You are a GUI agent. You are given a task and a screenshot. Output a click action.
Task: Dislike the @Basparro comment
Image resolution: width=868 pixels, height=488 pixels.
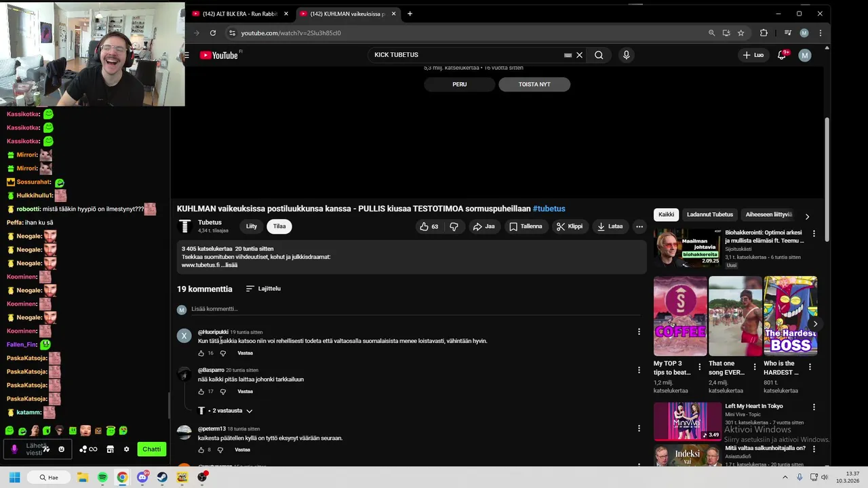coord(223,392)
